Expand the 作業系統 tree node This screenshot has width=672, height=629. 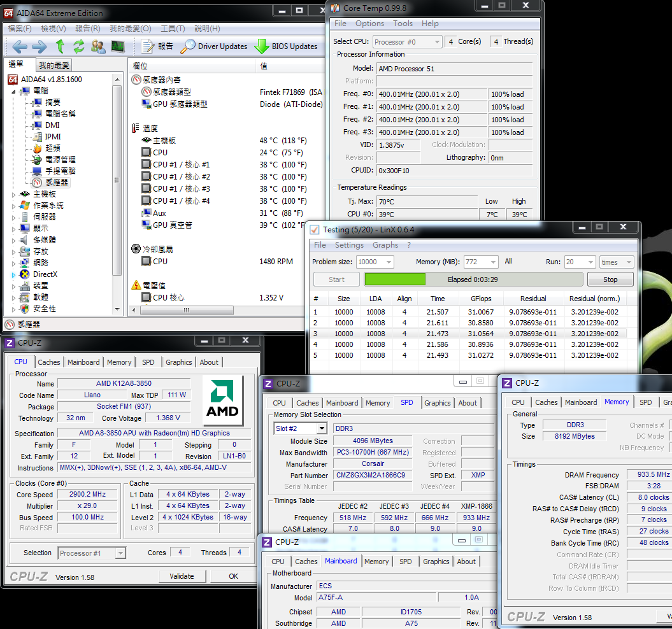pyautogui.click(x=14, y=206)
